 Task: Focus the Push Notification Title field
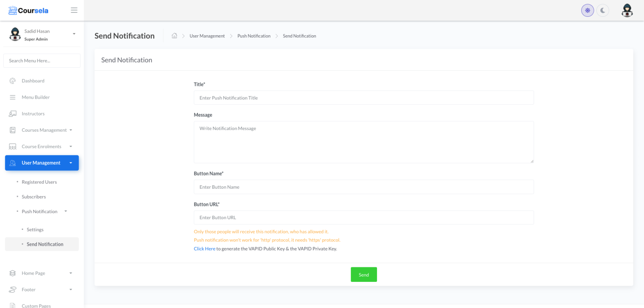[364, 98]
